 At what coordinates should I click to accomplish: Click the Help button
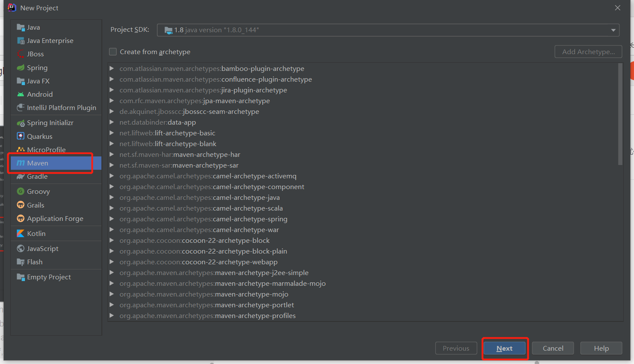601,348
